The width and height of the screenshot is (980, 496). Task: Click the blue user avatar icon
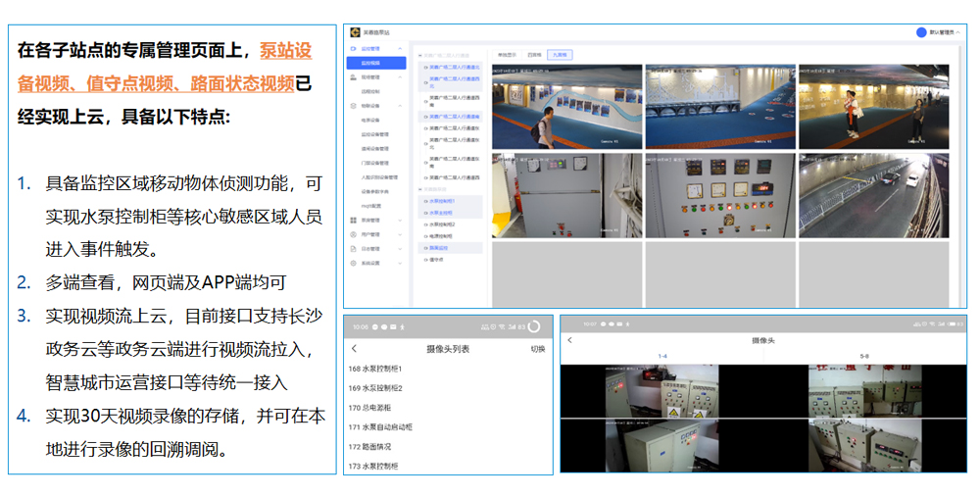pyautogui.click(x=921, y=32)
